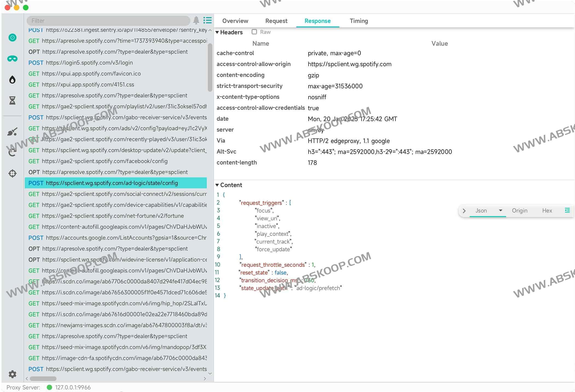Click the teal capture record icon
Viewport: 575px width, 392px height.
[x=12, y=37]
